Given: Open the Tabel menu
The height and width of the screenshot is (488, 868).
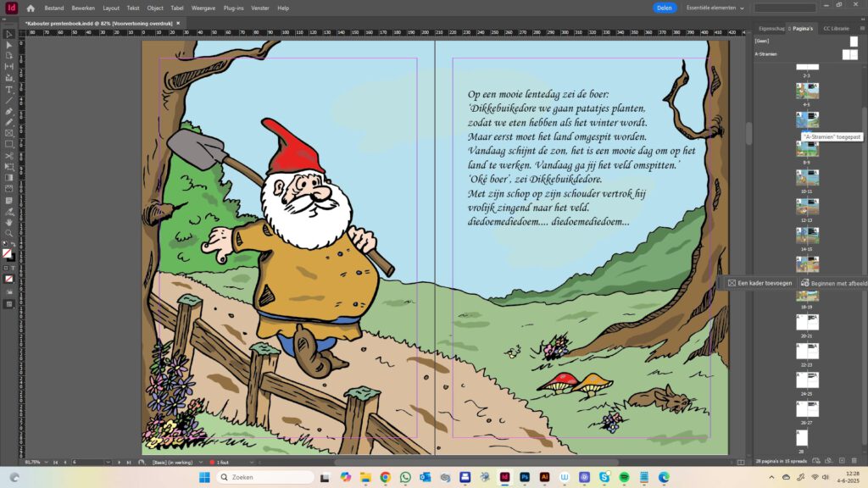Looking at the screenshot, I should click(177, 8).
